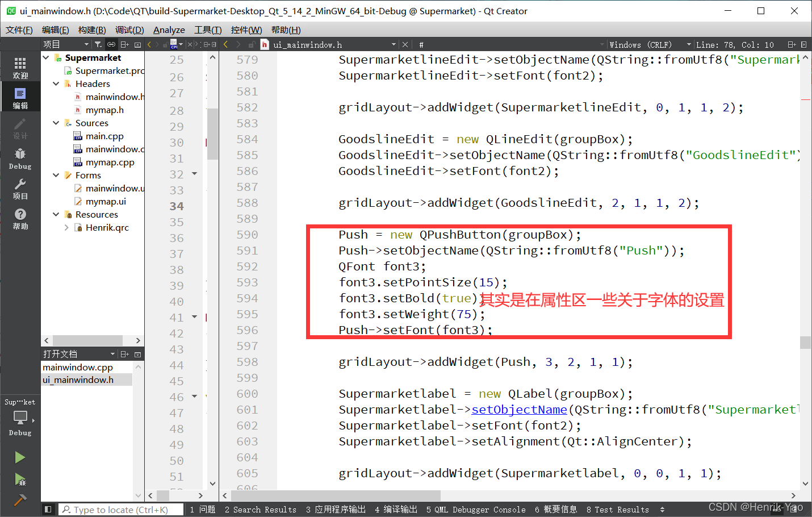Viewport: 812px width, 517px height.
Task: Toggle synchronize with editor link icon
Action: click(111, 44)
